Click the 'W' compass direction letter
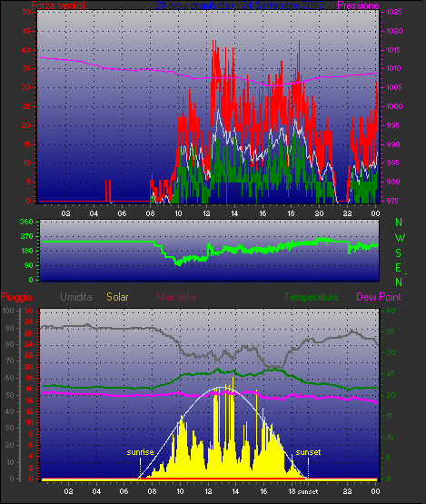 (400, 238)
